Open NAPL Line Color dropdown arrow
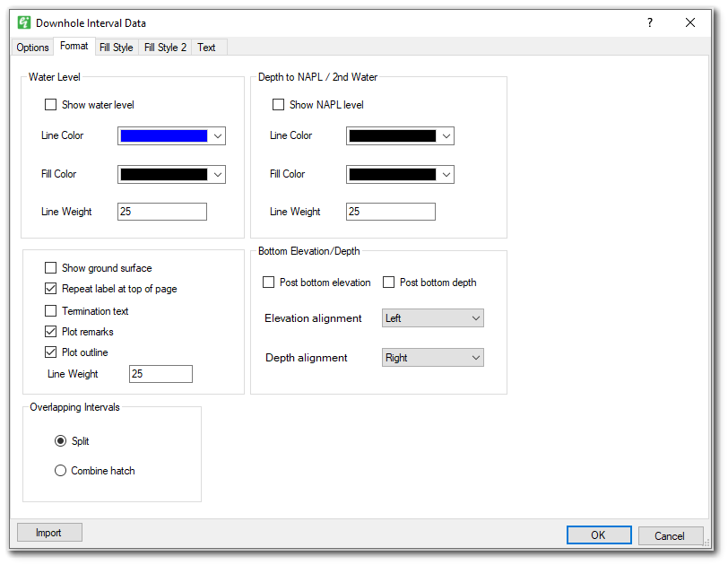This screenshot has width=728, height=565. click(446, 136)
